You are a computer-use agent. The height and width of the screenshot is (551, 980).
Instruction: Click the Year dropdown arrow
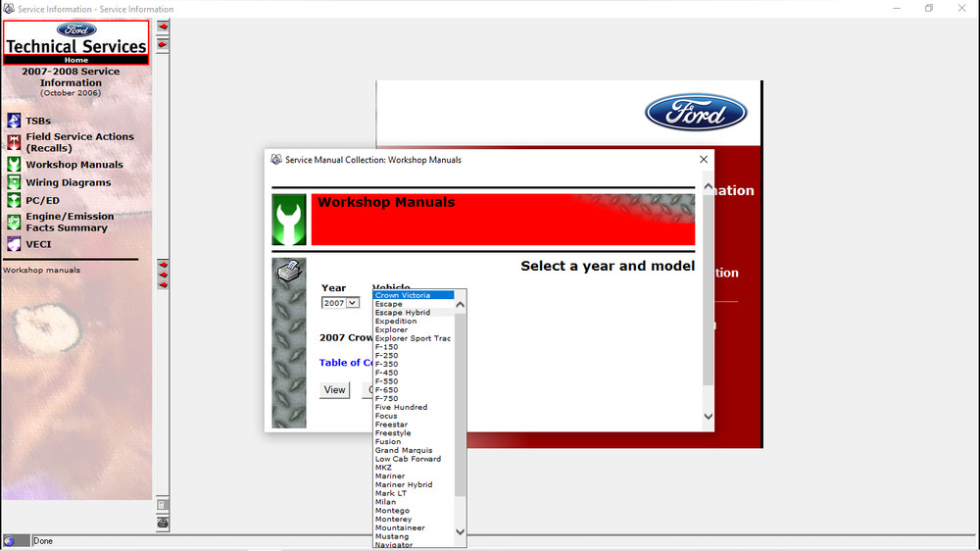pos(353,303)
